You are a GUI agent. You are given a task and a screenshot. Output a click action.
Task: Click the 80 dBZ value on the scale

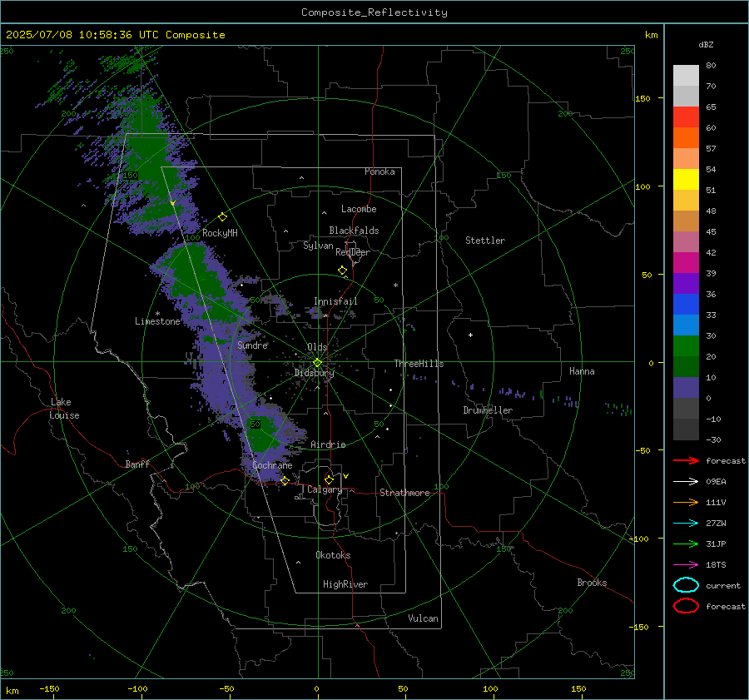[x=711, y=66]
